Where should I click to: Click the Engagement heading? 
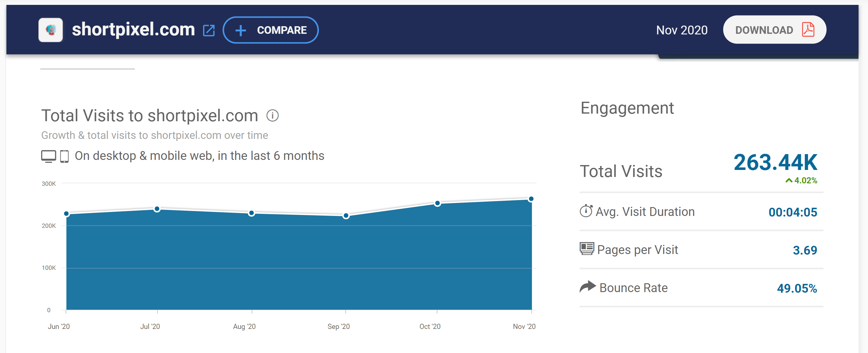pyautogui.click(x=627, y=108)
